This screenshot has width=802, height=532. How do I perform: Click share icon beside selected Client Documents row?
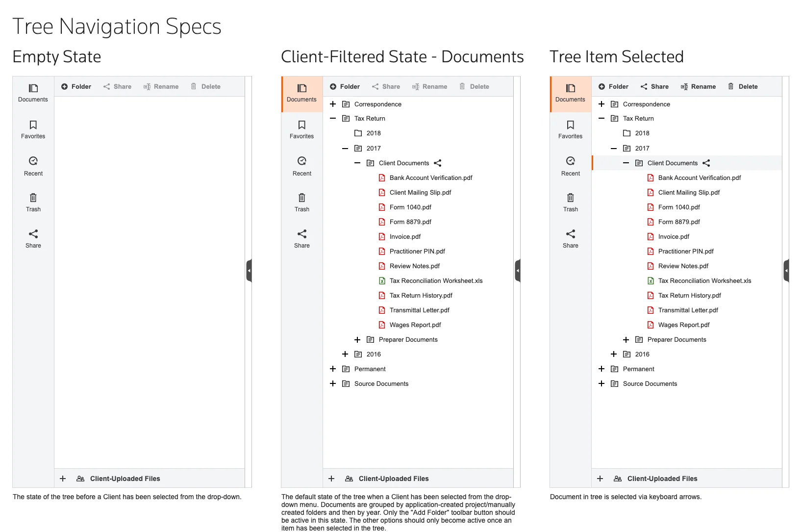[x=706, y=163]
